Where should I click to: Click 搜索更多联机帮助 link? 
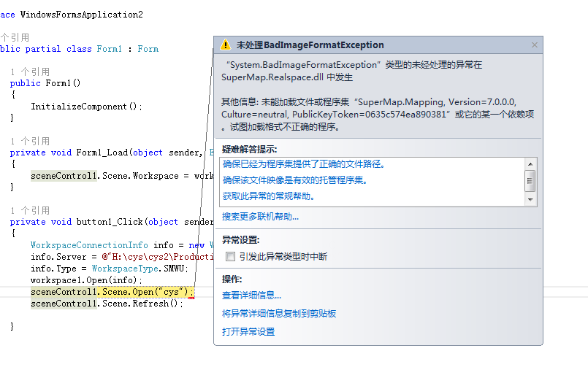pos(260,217)
